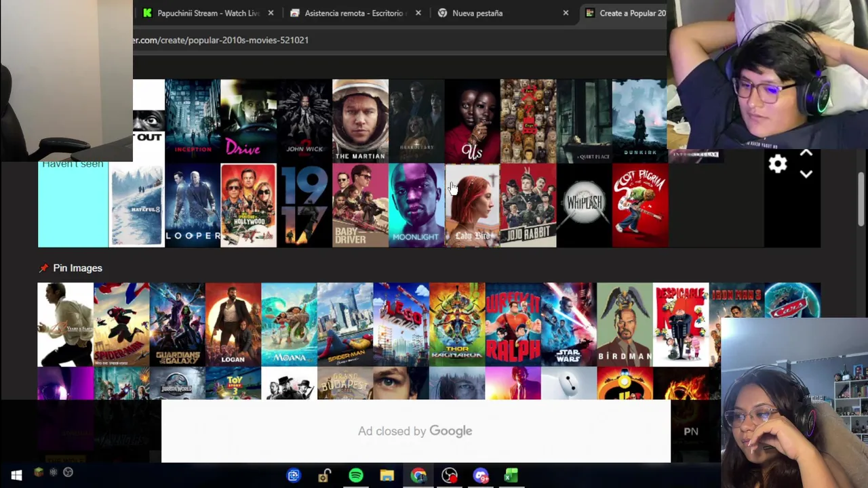Image resolution: width=868 pixels, height=488 pixels.
Task: Close the Nueva pestaña tab
Action: (x=566, y=13)
